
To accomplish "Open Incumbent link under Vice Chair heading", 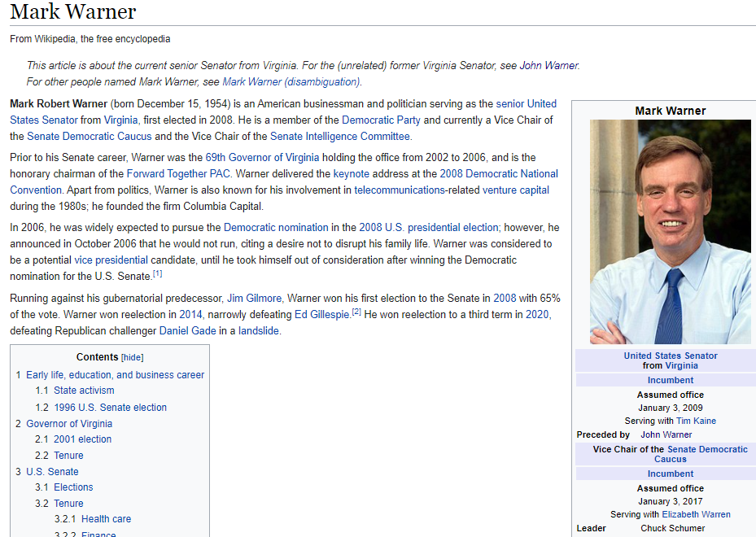I will point(671,474).
